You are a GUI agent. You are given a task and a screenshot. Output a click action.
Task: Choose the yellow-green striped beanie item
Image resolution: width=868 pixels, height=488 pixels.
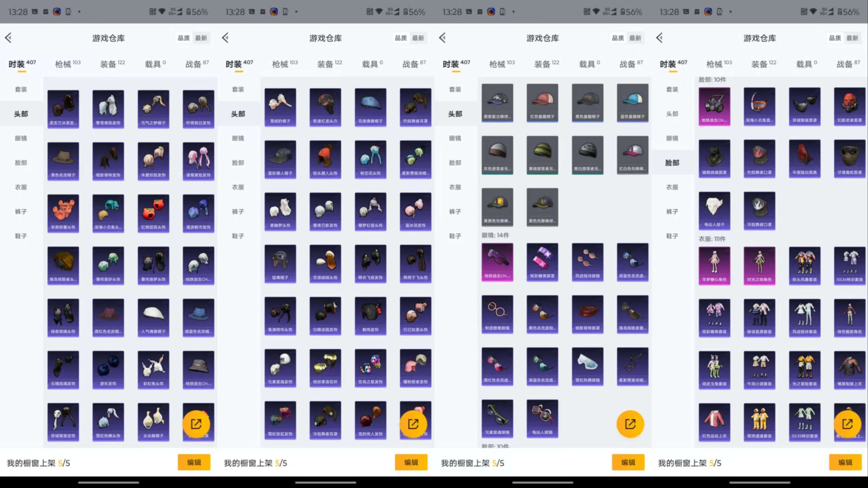click(x=542, y=155)
